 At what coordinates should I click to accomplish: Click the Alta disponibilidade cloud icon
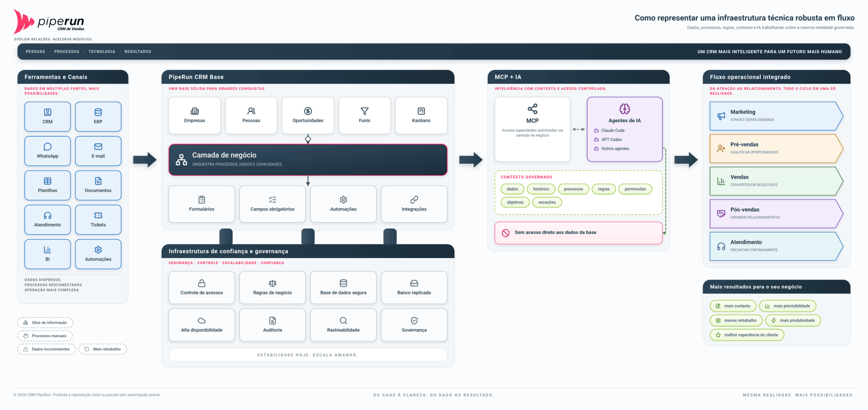pyautogui.click(x=202, y=321)
